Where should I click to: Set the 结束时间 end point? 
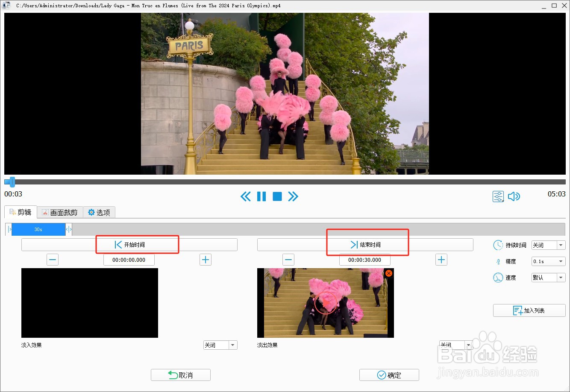click(365, 245)
